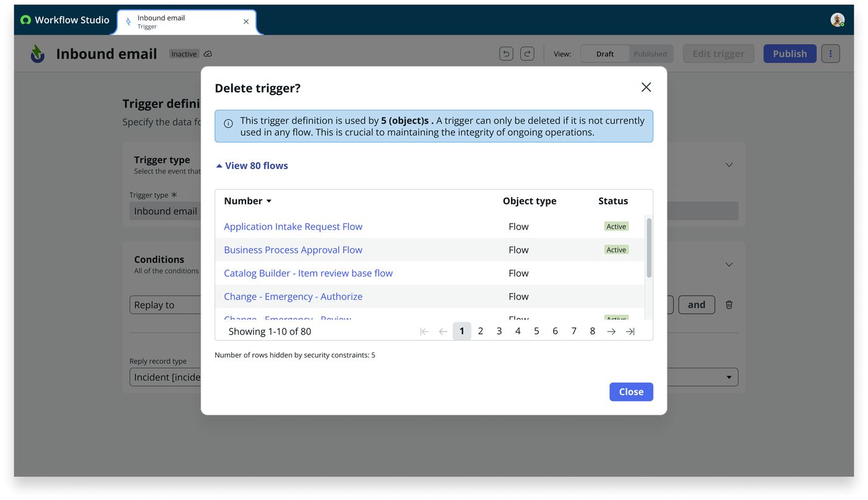
Task: Open the Reply record type dropdown arrow
Action: click(729, 377)
